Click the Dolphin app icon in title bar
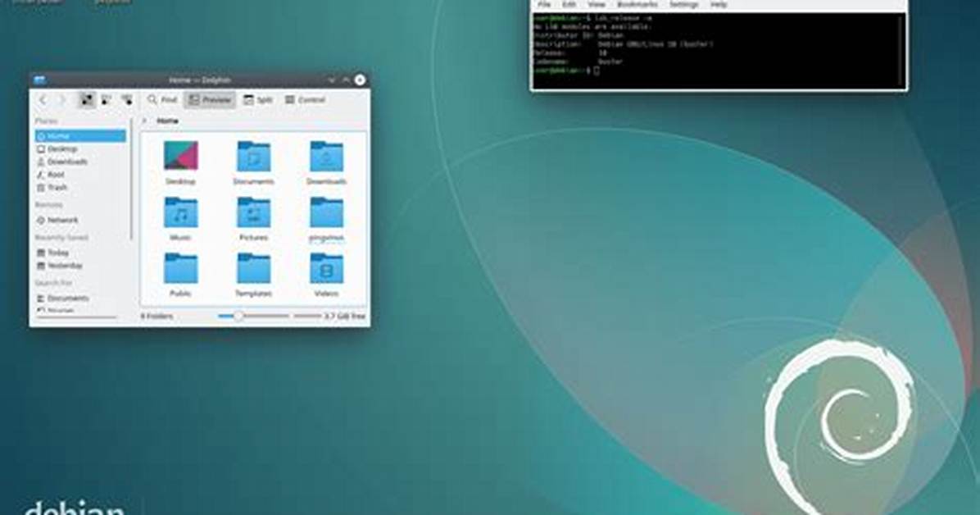The width and height of the screenshot is (980, 515). [x=39, y=80]
